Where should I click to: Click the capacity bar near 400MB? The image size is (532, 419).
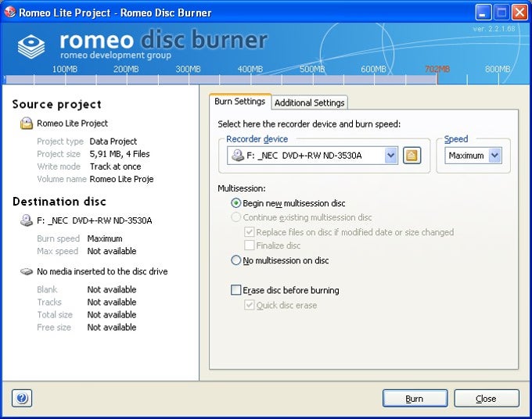tap(250, 80)
